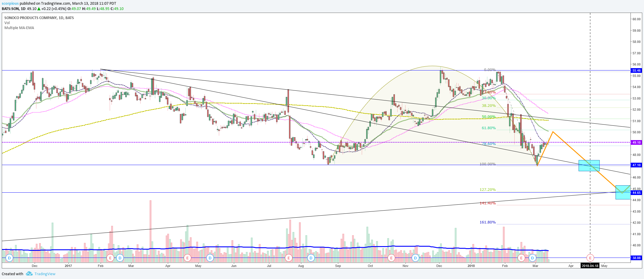Click the 78.60% Fibonacci level label
Viewport: 644px width, 279px height.
[489, 144]
